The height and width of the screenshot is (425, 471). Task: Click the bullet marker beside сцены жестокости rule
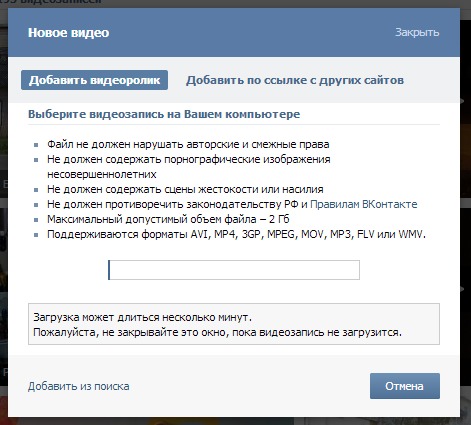point(36,190)
